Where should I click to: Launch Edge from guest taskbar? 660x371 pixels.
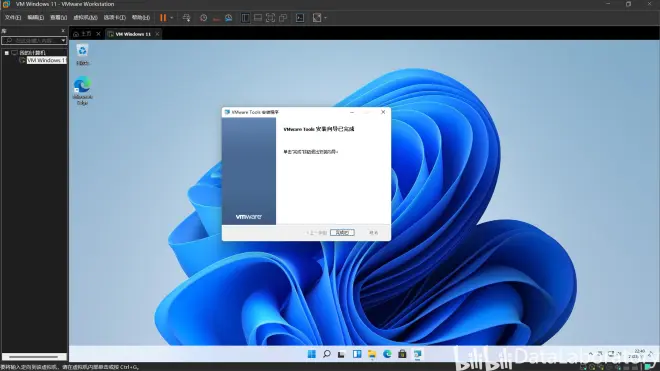(387, 354)
